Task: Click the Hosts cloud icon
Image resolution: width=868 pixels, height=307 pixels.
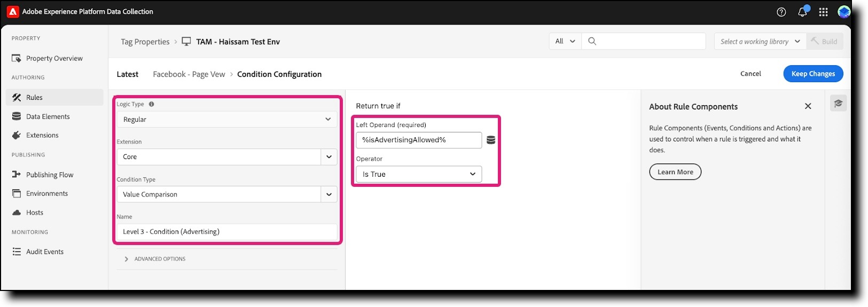Action: (17, 212)
